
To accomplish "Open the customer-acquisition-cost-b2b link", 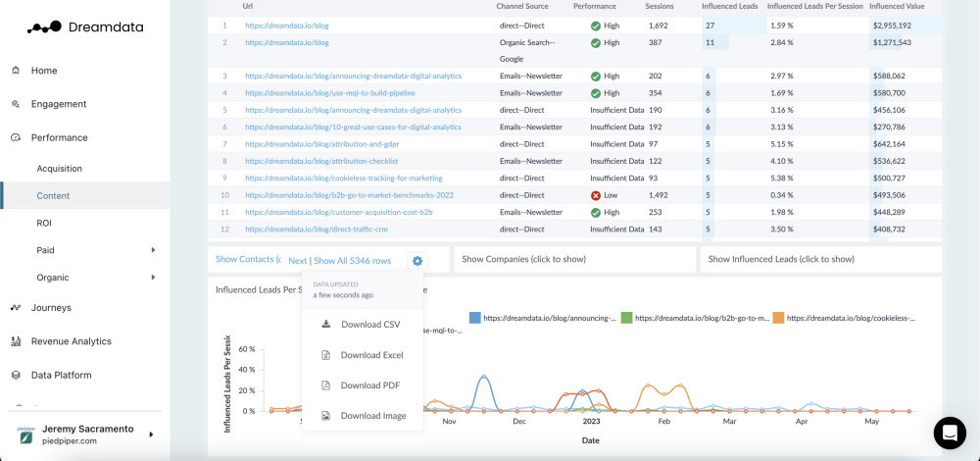I will pyautogui.click(x=339, y=212).
